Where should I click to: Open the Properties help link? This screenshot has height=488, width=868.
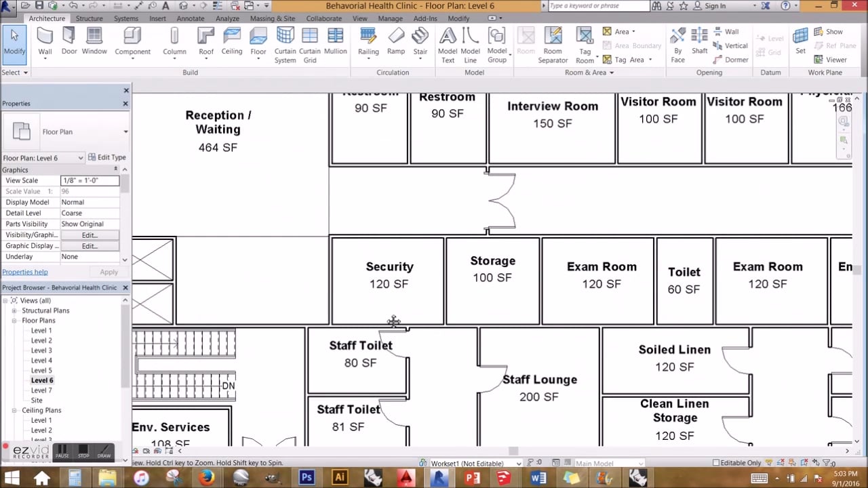point(25,272)
